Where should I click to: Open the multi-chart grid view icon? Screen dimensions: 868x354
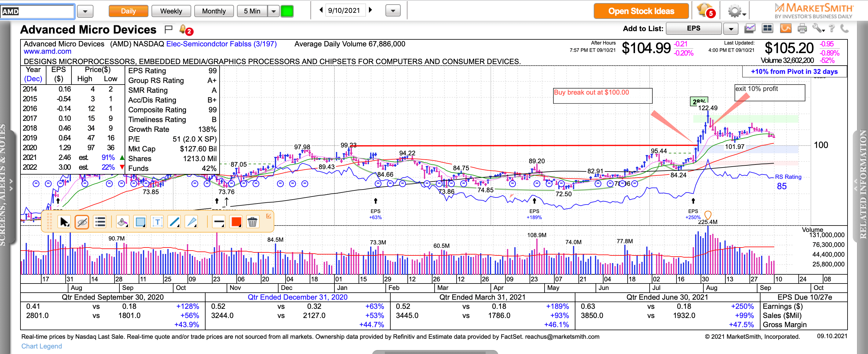767,29
